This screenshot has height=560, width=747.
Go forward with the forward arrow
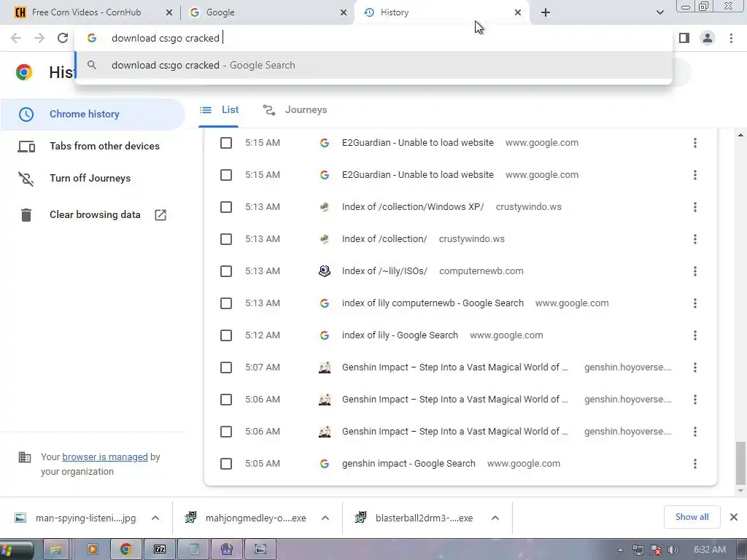(x=39, y=38)
